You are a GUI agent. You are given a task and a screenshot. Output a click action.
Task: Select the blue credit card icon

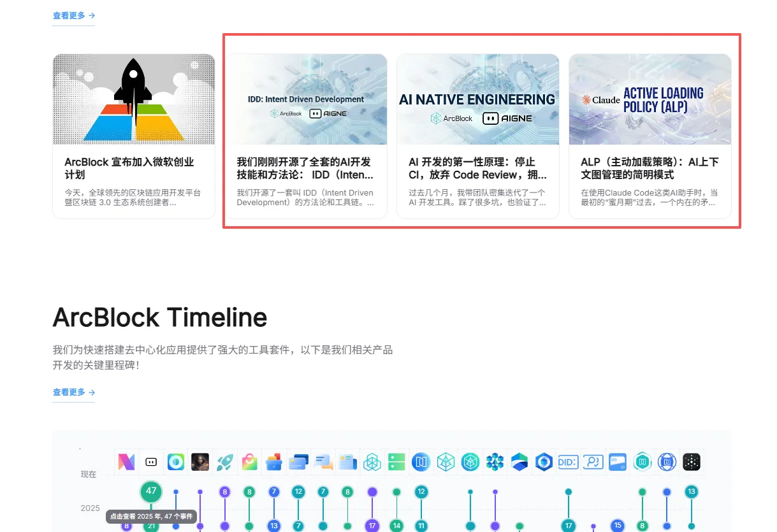(298, 462)
